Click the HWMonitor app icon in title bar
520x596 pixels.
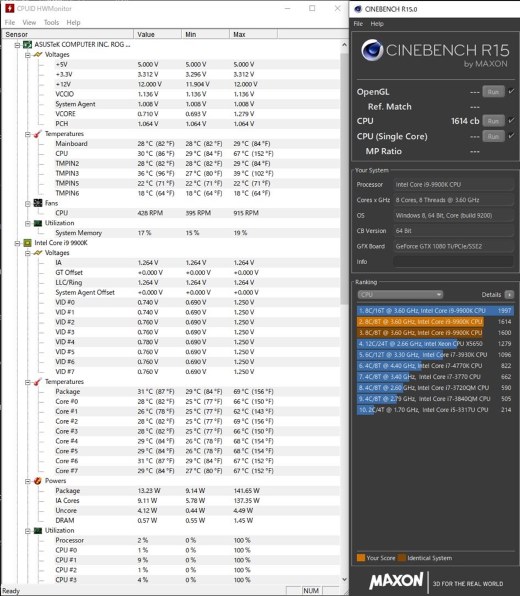pos(10,8)
